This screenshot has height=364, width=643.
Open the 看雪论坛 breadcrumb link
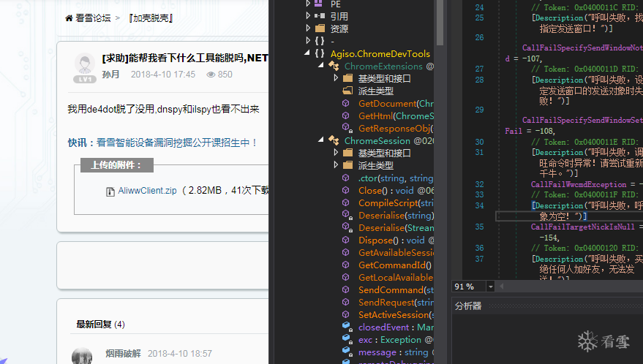pyautogui.click(x=93, y=18)
